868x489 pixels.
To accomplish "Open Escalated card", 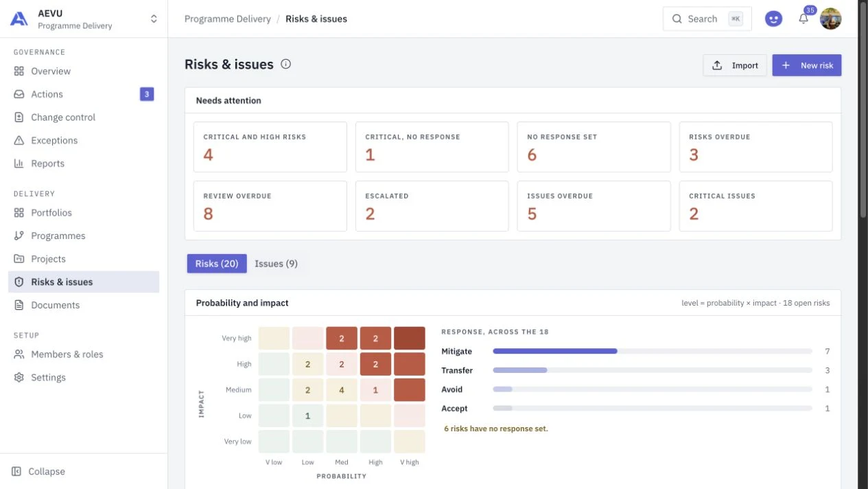I will (432, 206).
